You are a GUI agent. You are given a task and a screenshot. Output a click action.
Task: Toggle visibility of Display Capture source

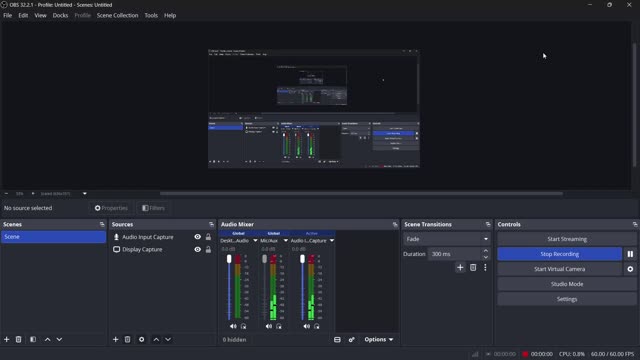[x=198, y=249]
